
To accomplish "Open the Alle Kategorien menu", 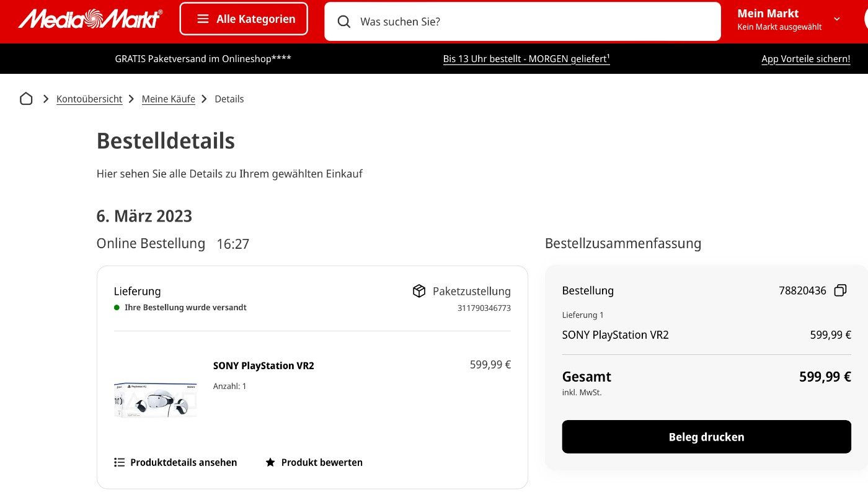I will (244, 19).
